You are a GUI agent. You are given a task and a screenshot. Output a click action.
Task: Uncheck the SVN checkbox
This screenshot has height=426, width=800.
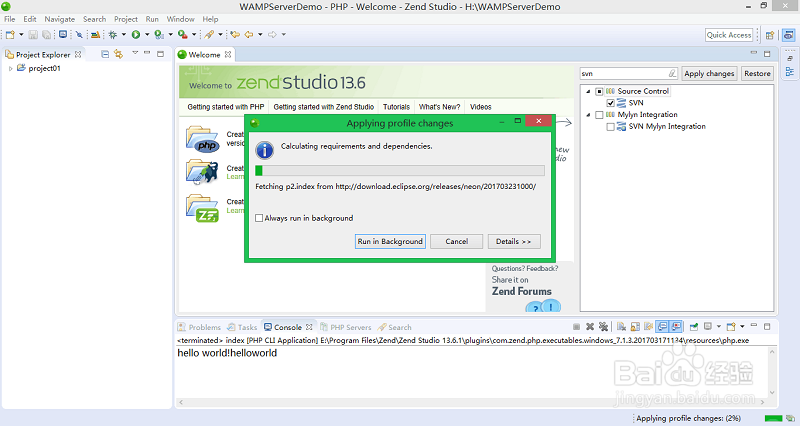tap(610, 103)
